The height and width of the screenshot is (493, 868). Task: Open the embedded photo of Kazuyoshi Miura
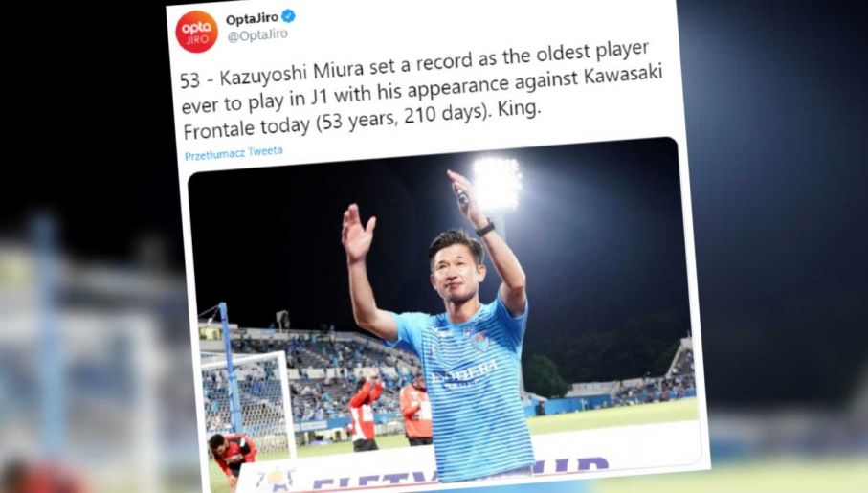point(443,313)
